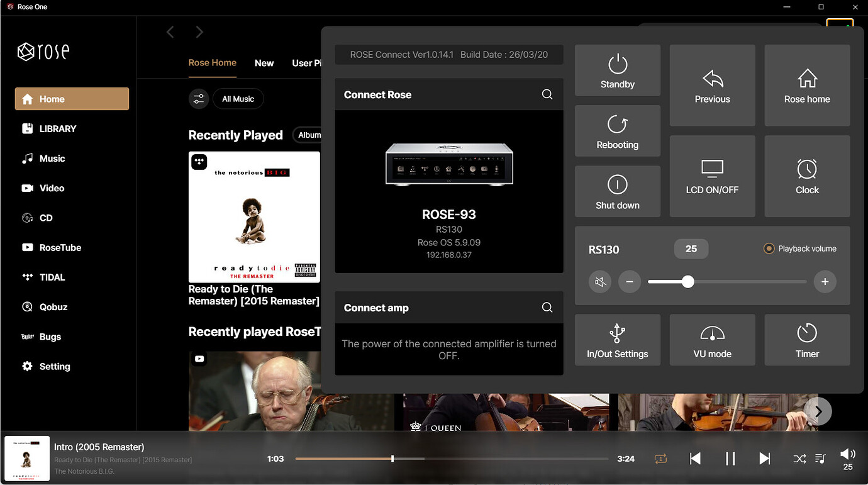Switch to the New tab
This screenshot has width=868, height=485.
(264, 63)
